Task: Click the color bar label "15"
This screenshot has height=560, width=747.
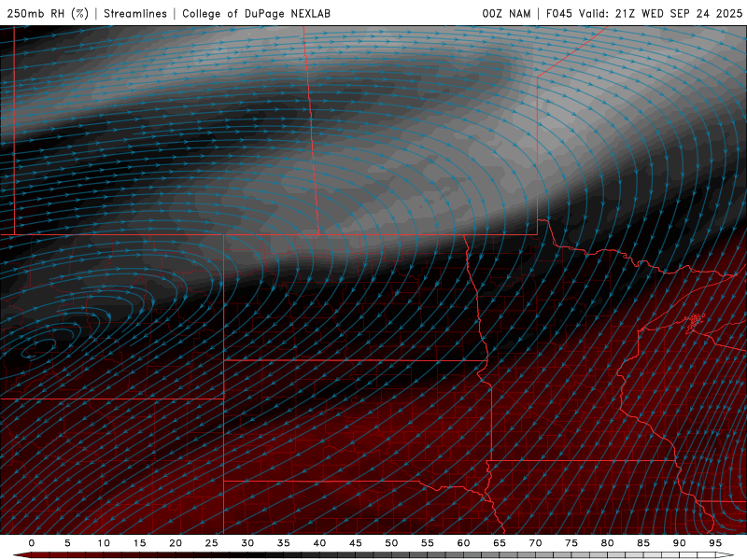Action: tap(139, 543)
